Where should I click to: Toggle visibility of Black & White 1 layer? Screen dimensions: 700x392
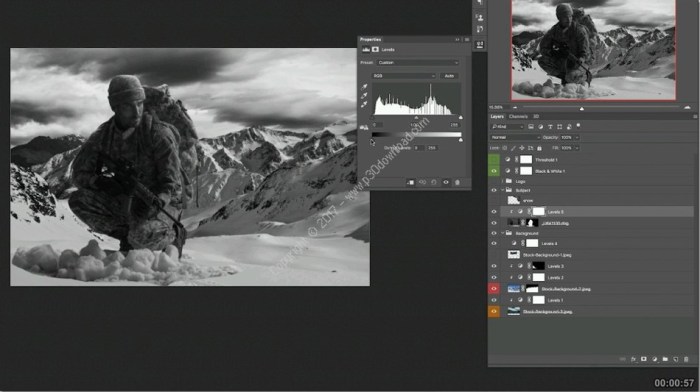click(494, 171)
